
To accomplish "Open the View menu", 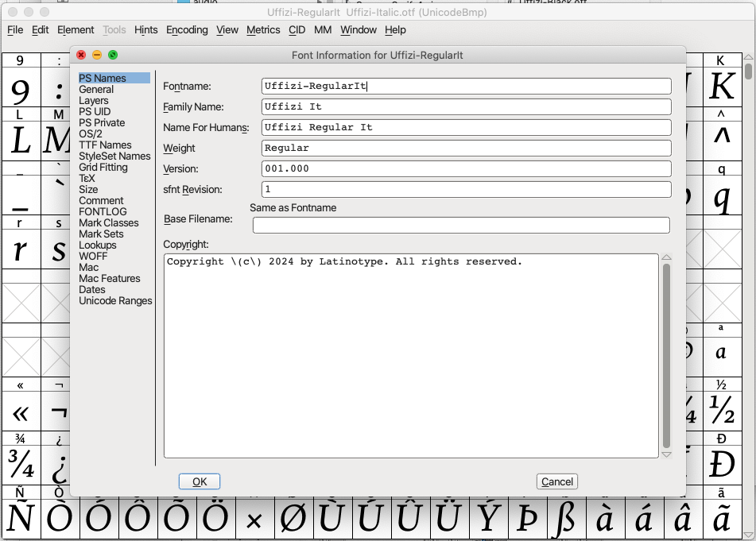I will 227,30.
